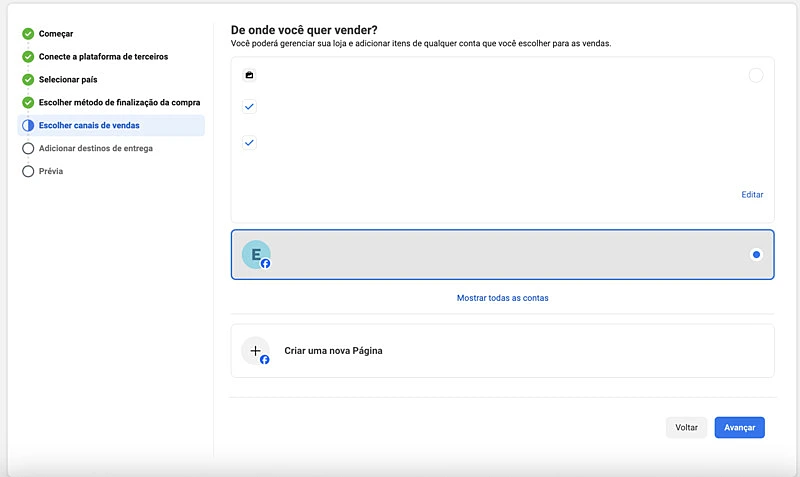Click the checkmark icon beside Conecte a plataforma

tap(28, 57)
